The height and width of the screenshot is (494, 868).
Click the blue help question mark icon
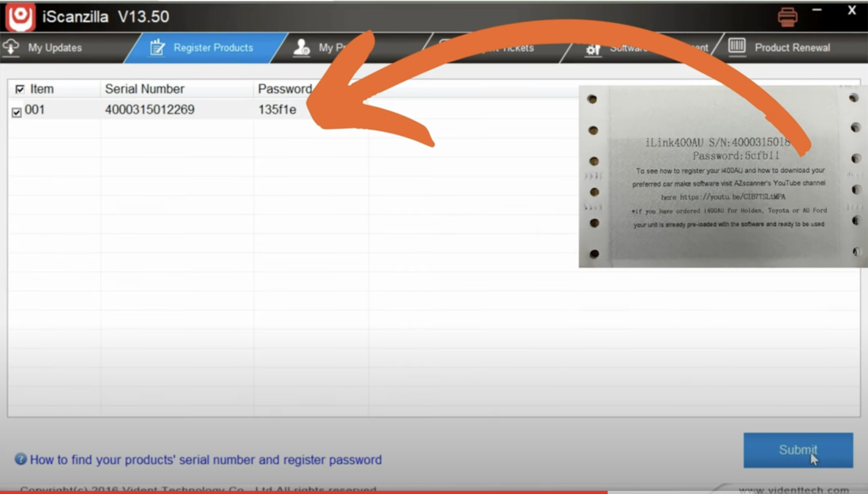21,459
